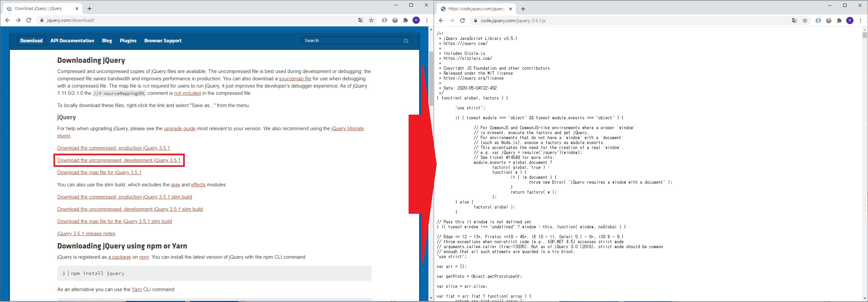Screen dimensions: 868x302
Task: Close the code.jquery.com tab
Action: [511, 9]
